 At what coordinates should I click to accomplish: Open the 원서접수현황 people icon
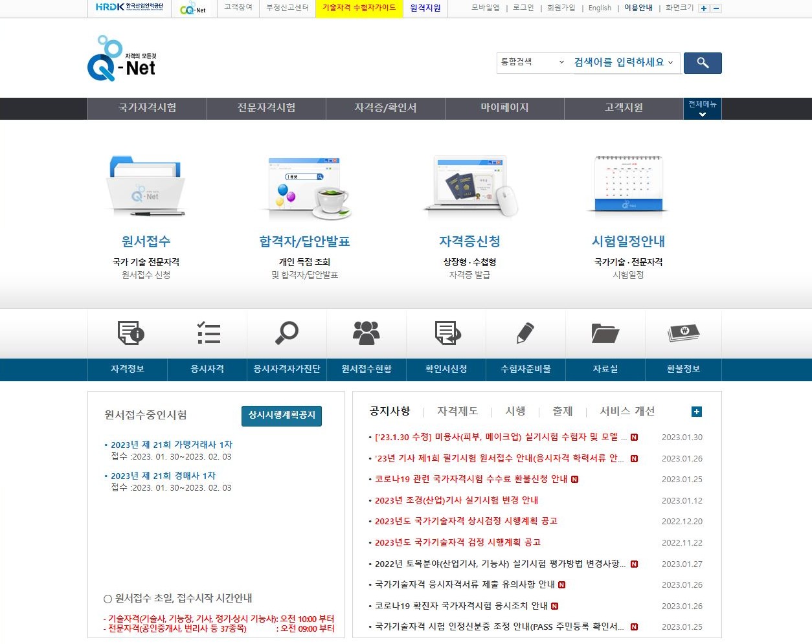367,333
